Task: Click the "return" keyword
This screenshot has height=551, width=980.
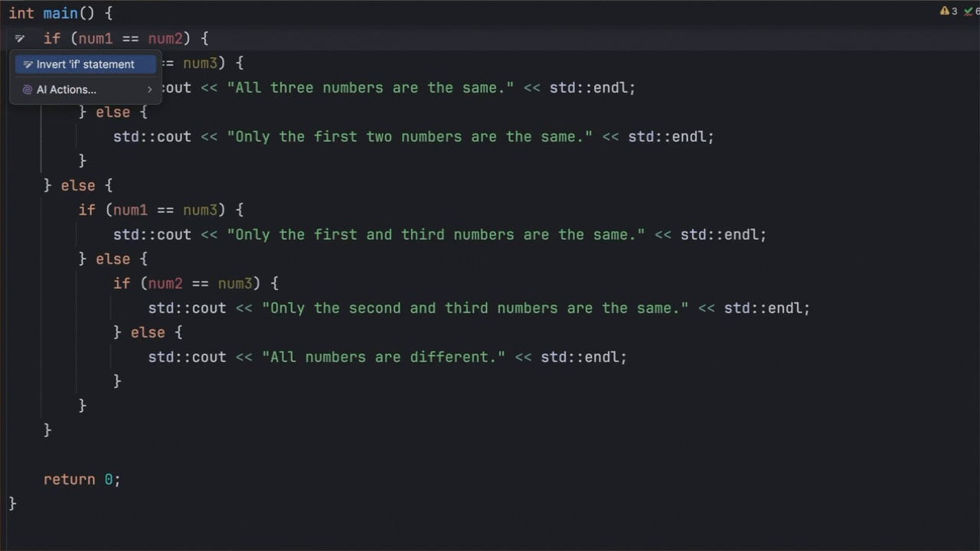Action: [x=70, y=479]
